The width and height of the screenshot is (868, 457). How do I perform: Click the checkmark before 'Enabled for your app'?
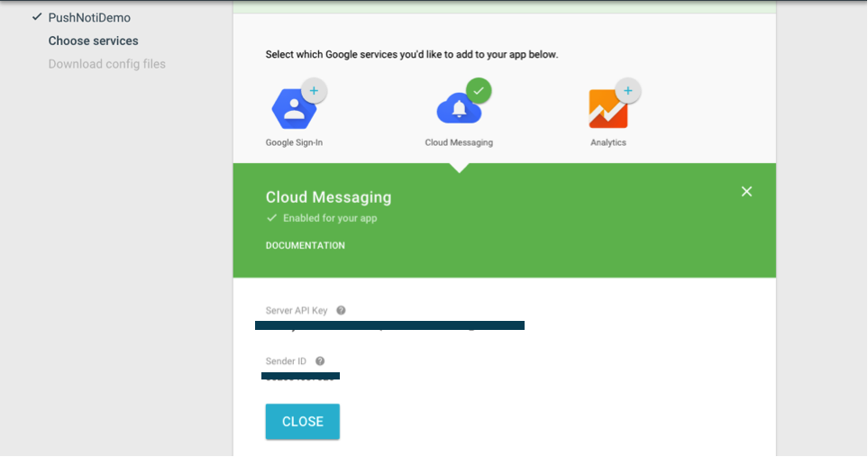271,218
